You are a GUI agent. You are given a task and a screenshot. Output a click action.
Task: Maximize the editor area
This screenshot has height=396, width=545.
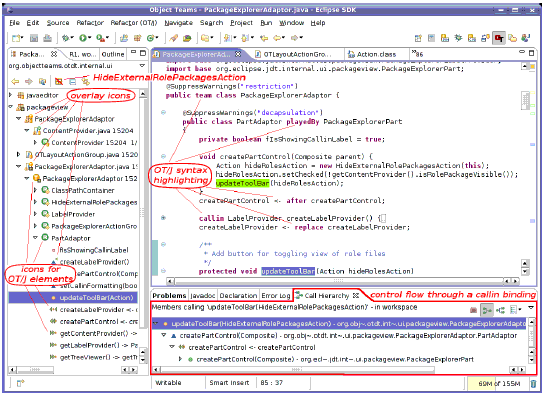pos(531,53)
